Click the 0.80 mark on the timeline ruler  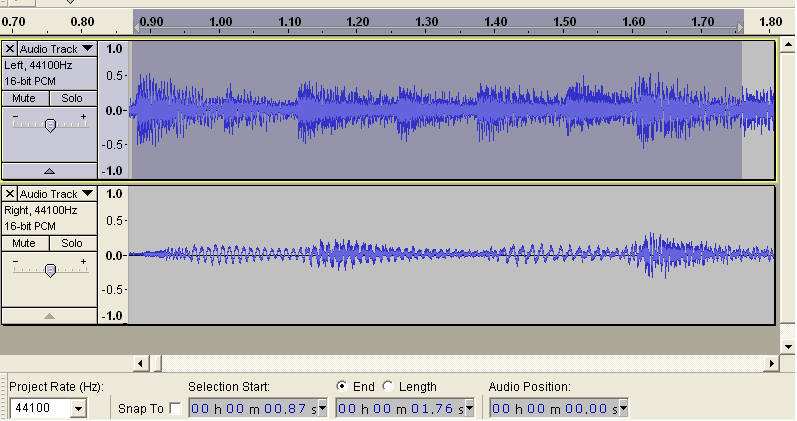pyautogui.click(x=82, y=22)
